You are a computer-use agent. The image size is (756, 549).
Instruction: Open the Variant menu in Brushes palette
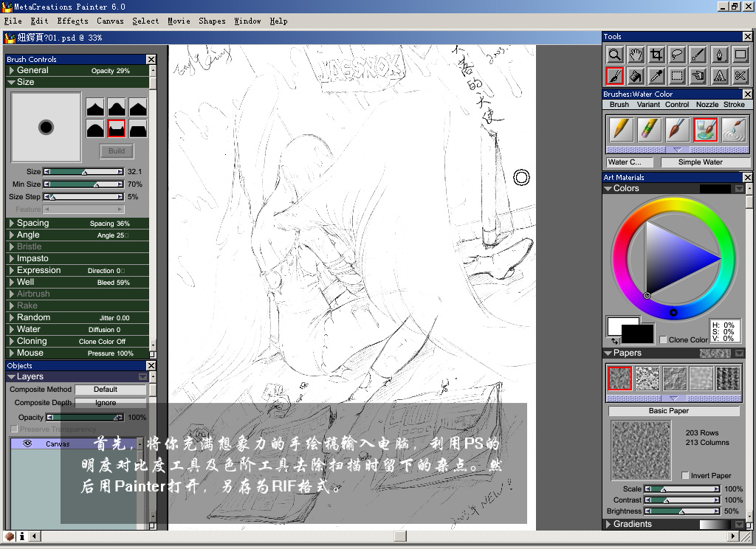click(x=648, y=105)
